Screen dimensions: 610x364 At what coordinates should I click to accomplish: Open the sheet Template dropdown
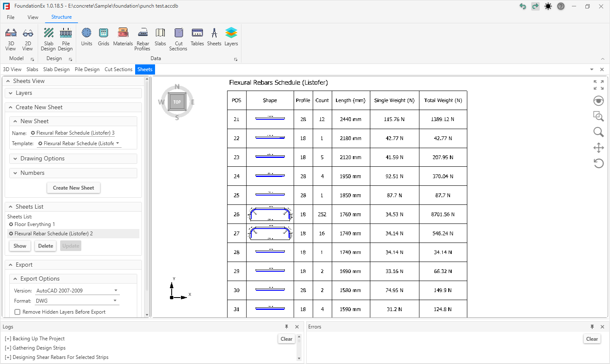tap(117, 143)
